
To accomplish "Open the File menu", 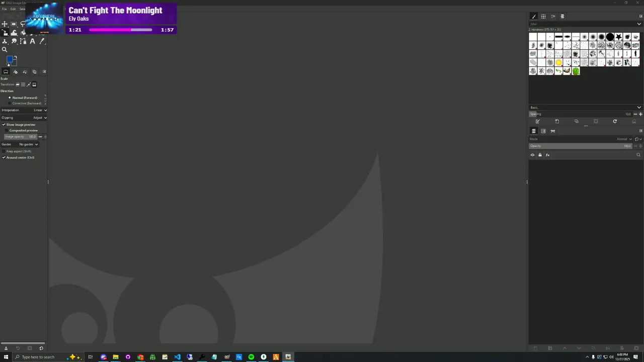I will click(4, 9).
